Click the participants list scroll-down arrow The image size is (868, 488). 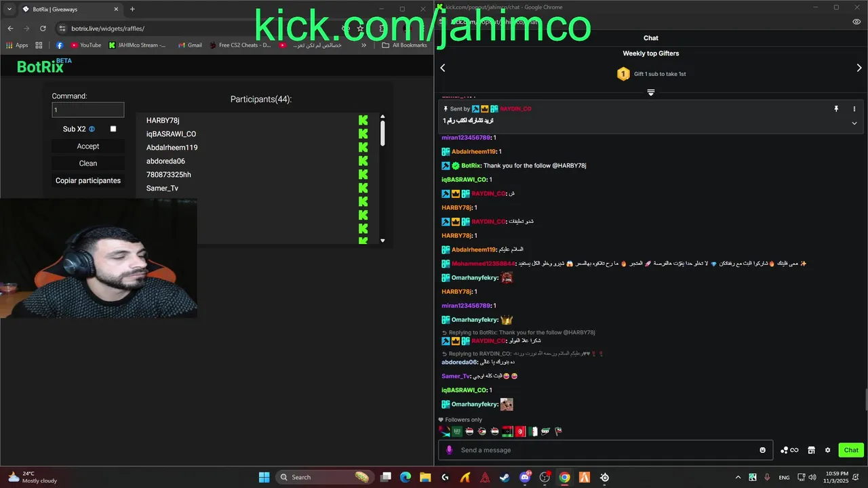382,241
